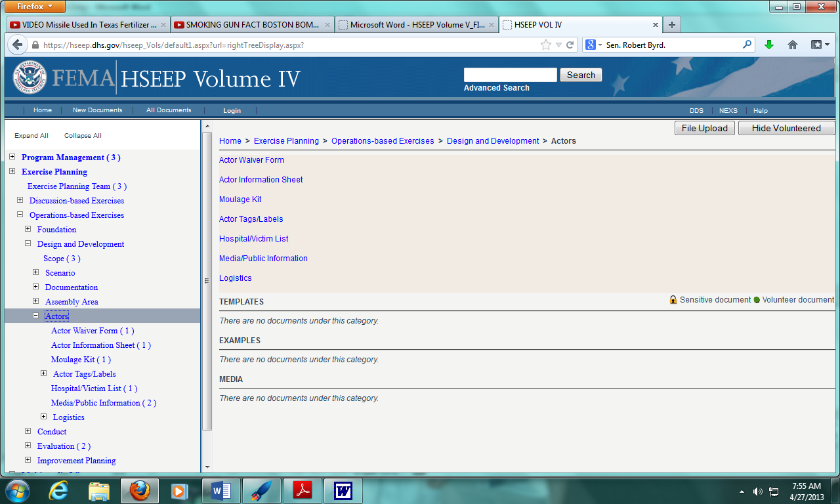This screenshot has height=504, width=840.
Task: Reload the page with the refresh icon
Action: point(570,45)
